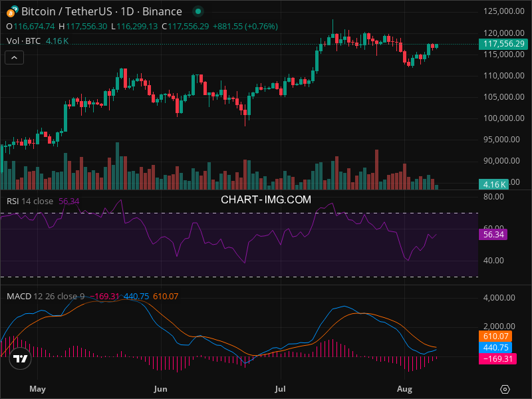Select the RSI 14 close indicator legend
Screen dimensions: 532x399
point(30,201)
